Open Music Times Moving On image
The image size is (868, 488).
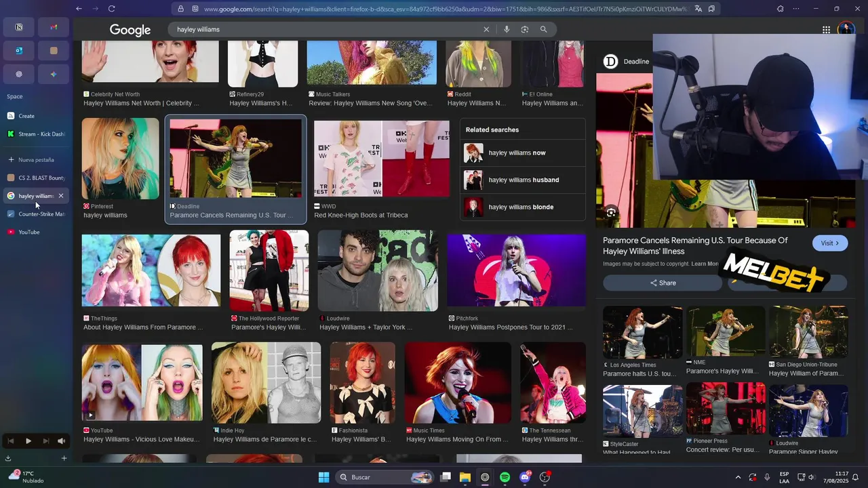coord(458,382)
